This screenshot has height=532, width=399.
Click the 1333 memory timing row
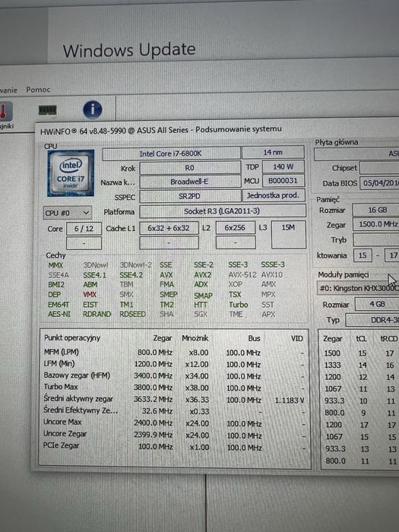[x=360, y=365]
